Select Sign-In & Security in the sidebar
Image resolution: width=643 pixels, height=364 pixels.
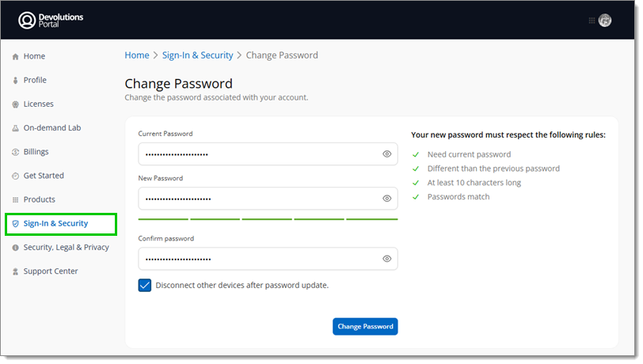55,223
